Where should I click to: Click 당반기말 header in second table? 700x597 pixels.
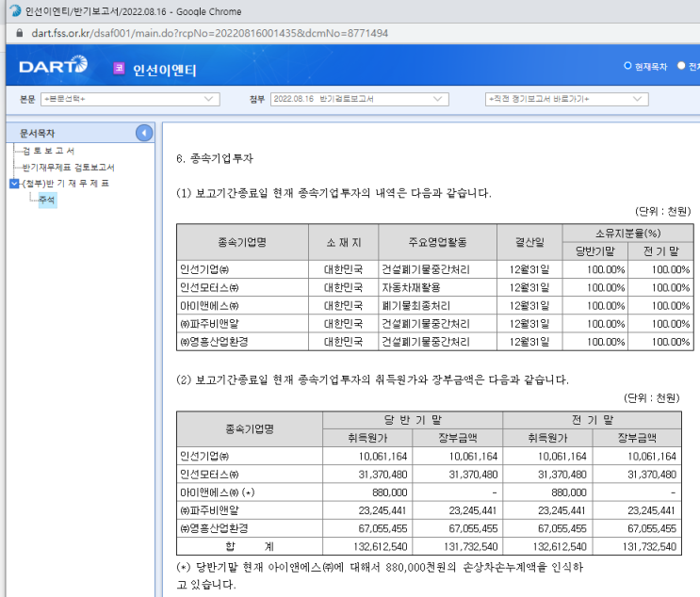(x=413, y=420)
